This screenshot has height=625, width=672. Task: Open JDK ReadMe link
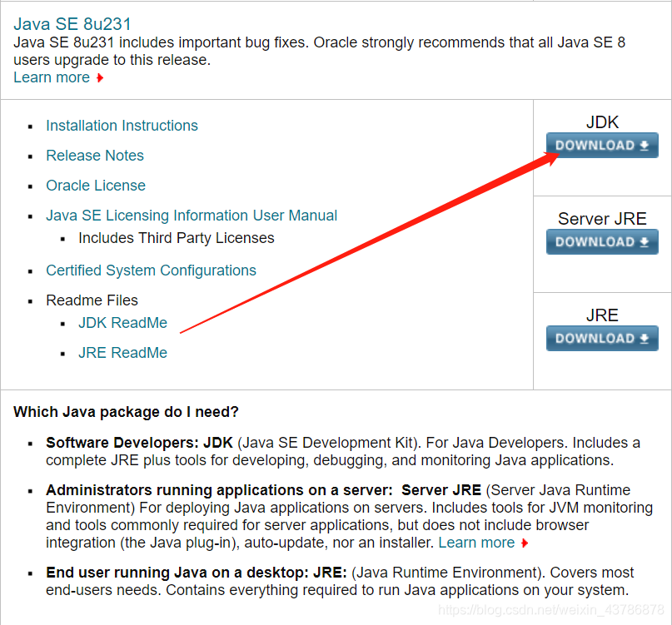(122, 323)
